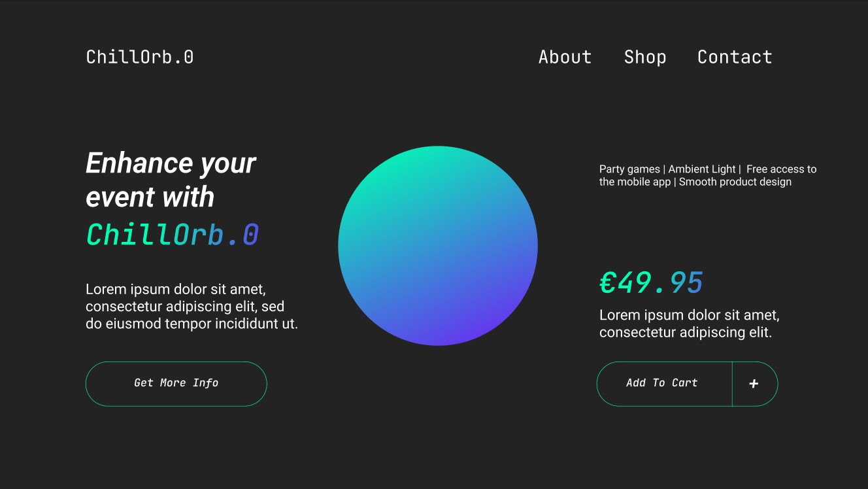Click "Smooth product design" feature text
This screenshot has width=868, height=489.
tap(735, 182)
